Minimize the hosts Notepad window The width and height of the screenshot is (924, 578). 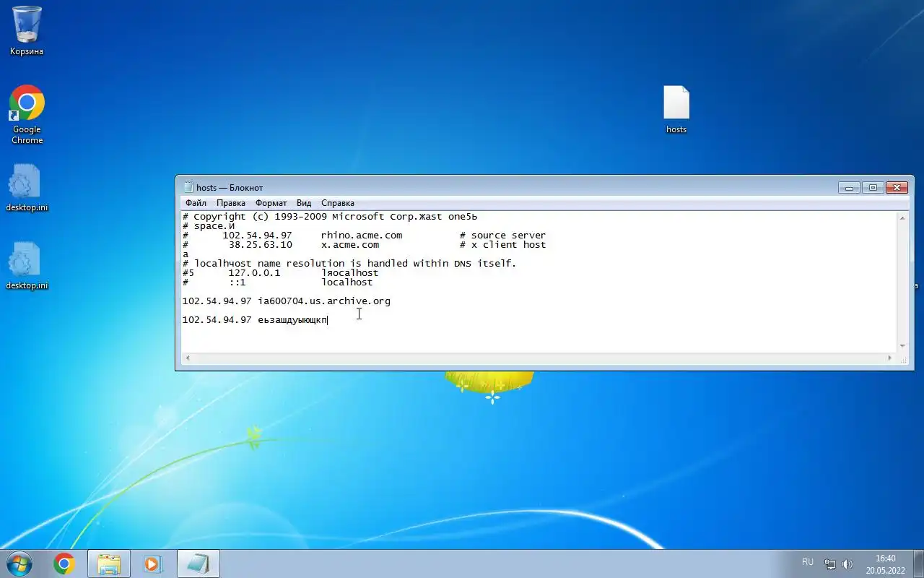click(x=849, y=187)
